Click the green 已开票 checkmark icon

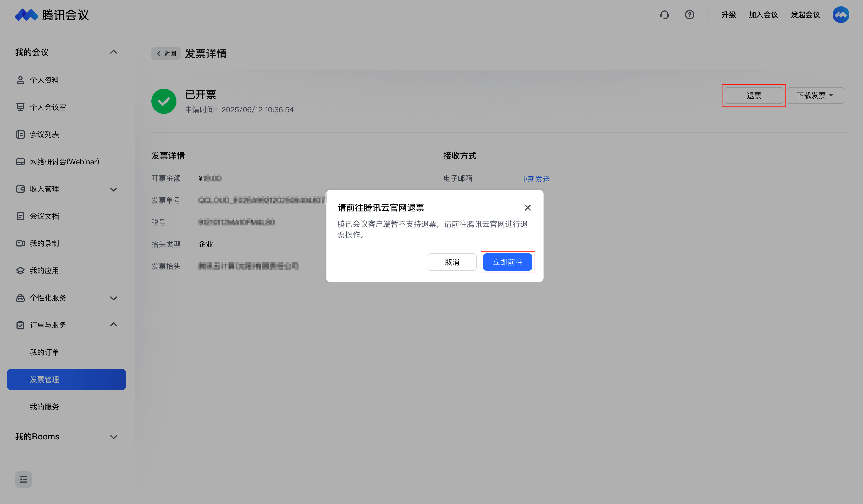(164, 101)
